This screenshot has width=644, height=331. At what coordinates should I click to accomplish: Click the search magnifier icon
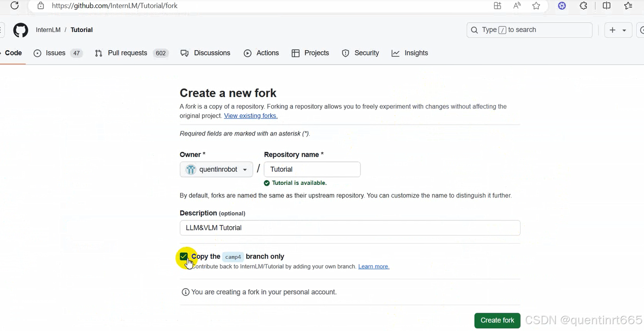coord(474,30)
